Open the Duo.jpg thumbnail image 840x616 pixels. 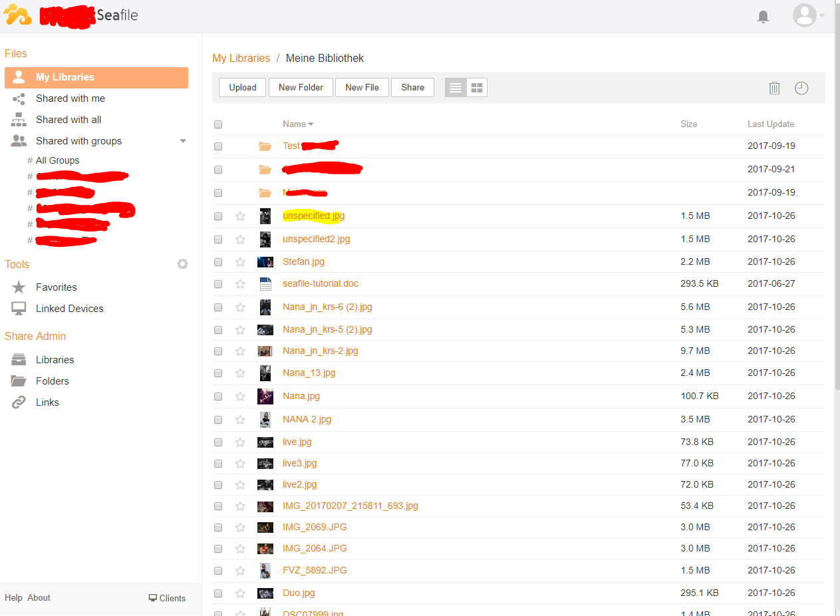(265, 593)
